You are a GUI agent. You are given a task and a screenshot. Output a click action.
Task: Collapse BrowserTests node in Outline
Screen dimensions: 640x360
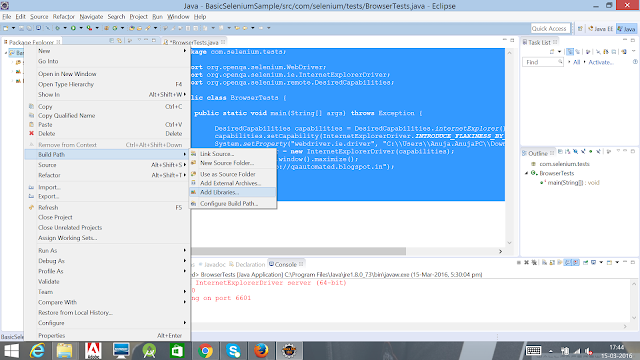(x=526, y=173)
